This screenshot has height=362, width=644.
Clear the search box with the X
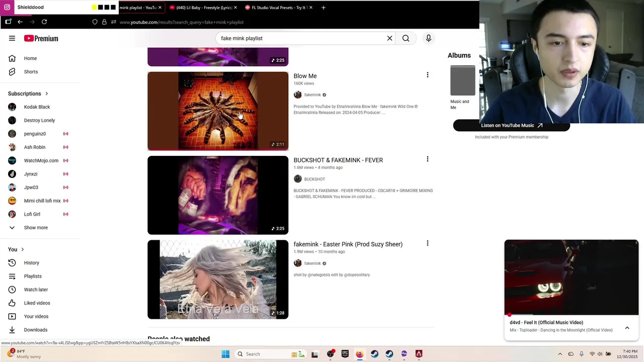coord(389,38)
